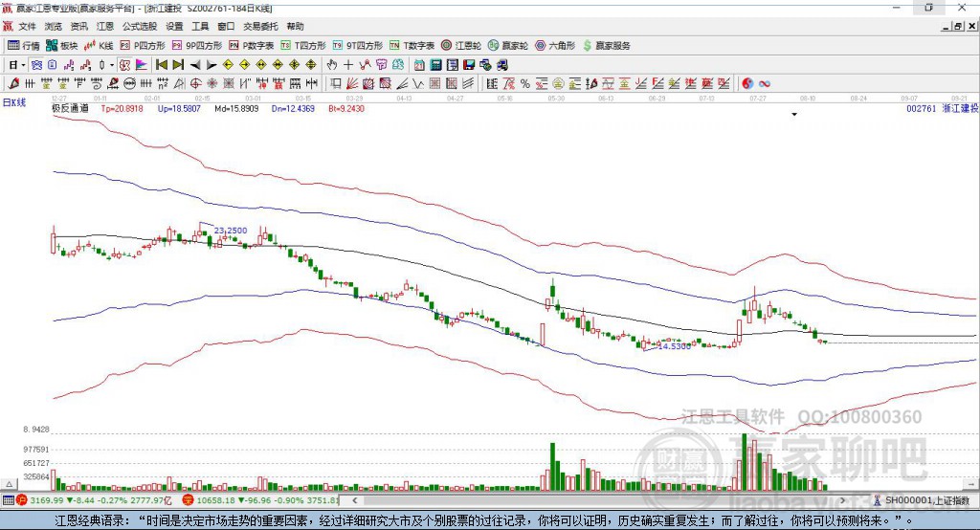
Task: Open the calculator icon
Action: (x=435, y=65)
